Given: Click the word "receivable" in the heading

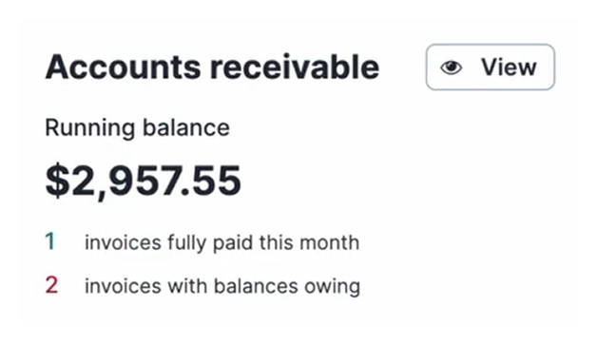Looking at the screenshot, I should coord(295,67).
